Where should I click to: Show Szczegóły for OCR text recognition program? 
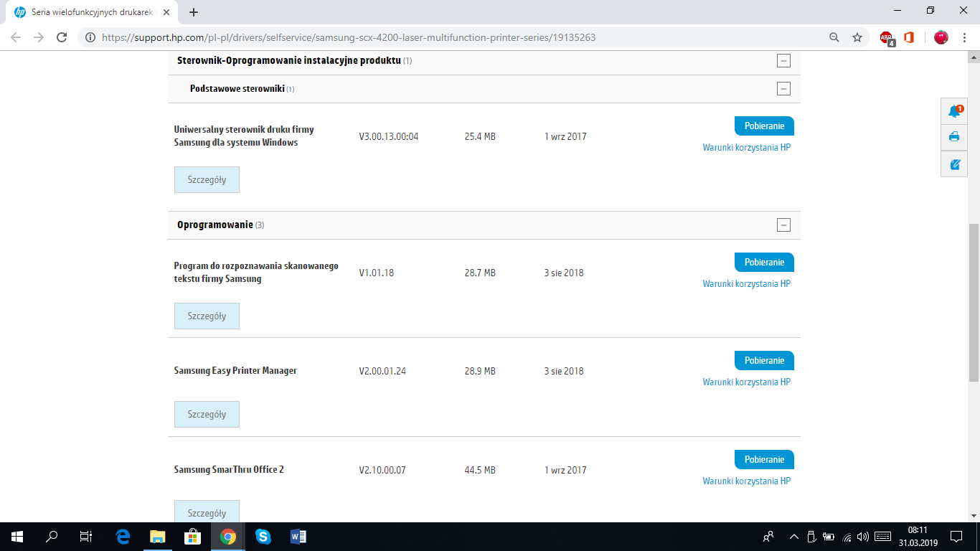coord(207,316)
